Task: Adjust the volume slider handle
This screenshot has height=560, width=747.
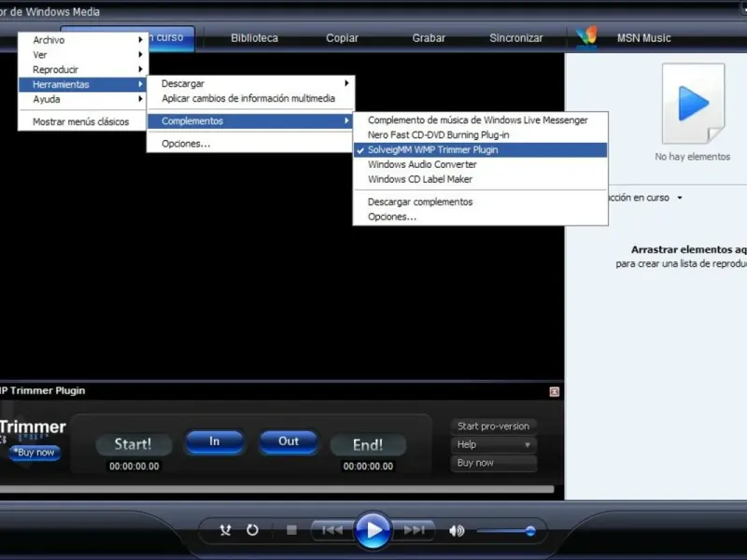Action: (x=530, y=530)
